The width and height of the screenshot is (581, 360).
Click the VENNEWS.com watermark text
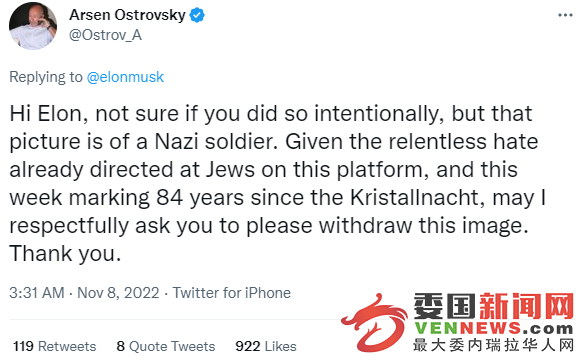coord(494,329)
